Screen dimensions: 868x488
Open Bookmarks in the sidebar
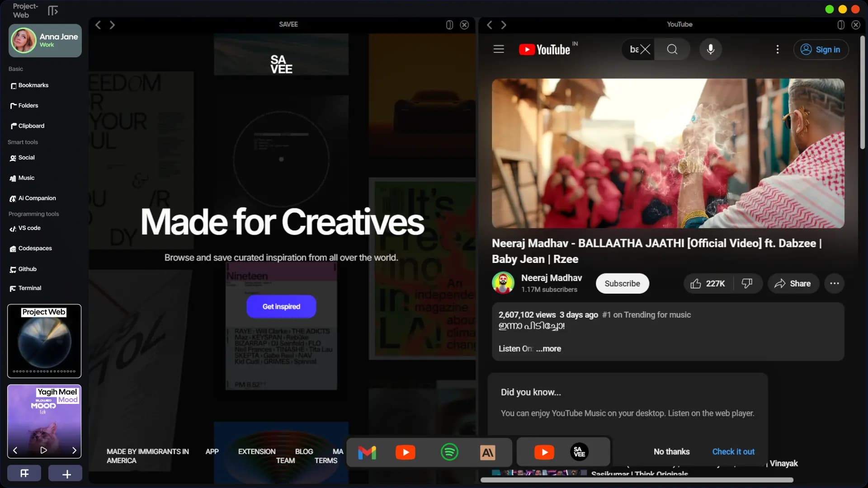point(33,85)
